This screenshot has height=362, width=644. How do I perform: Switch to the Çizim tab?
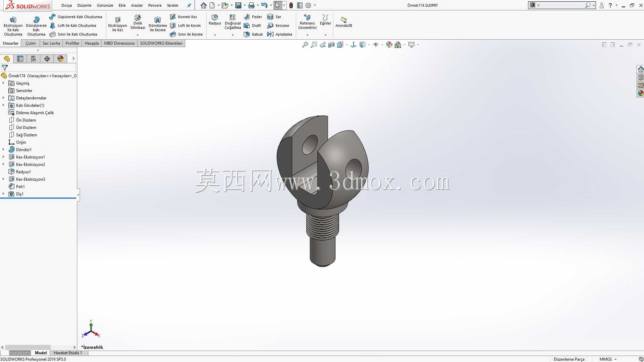tap(31, 43)
